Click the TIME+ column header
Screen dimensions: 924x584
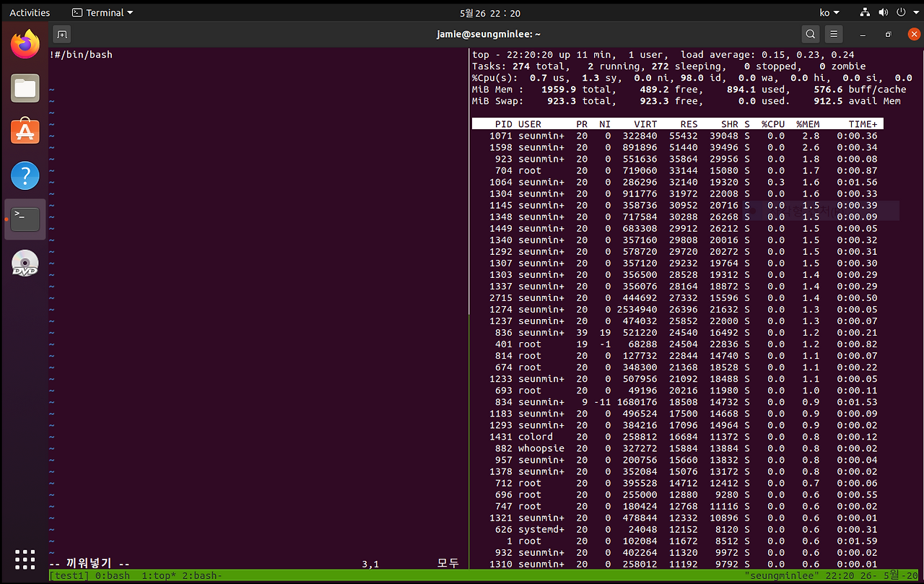click(x=863, y=124)
